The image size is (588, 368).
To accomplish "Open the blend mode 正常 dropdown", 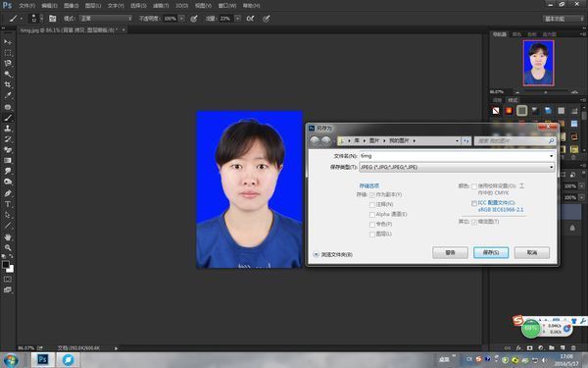I will 106,19.
